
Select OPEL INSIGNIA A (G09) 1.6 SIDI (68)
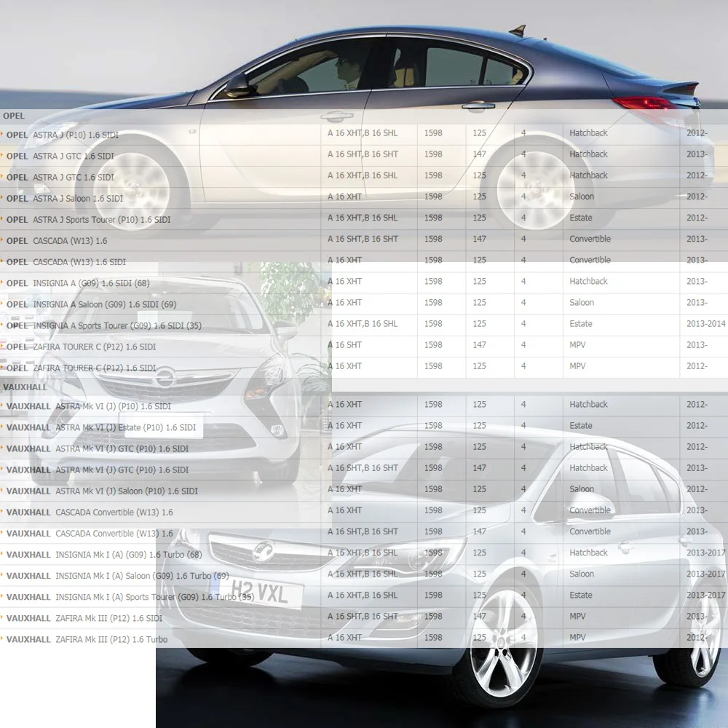click(78, 283)
